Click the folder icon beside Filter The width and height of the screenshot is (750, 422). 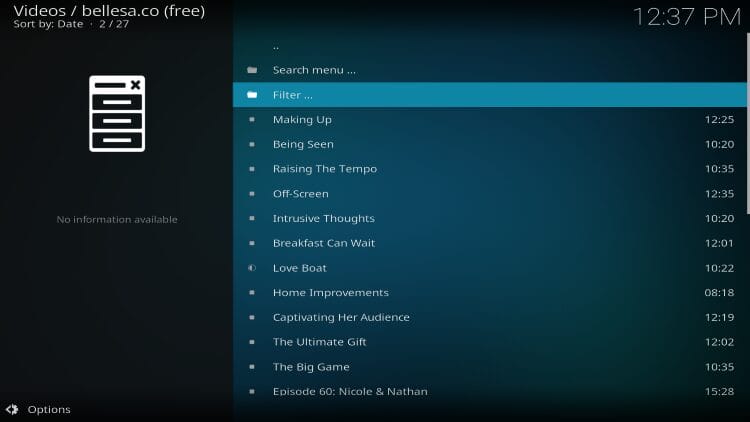252,95
